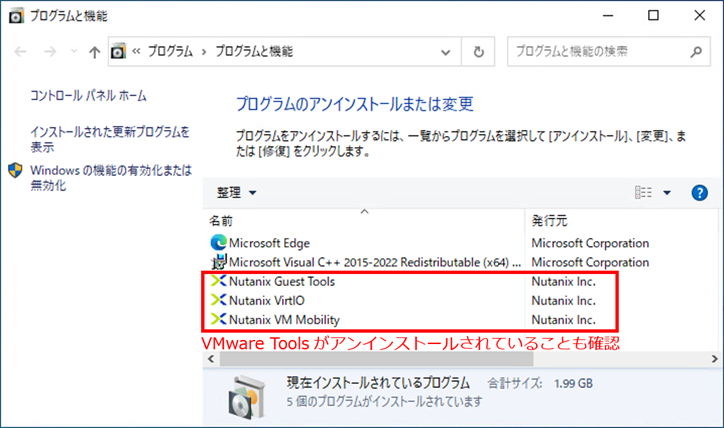Change the list view layout icon

[643, 193]
